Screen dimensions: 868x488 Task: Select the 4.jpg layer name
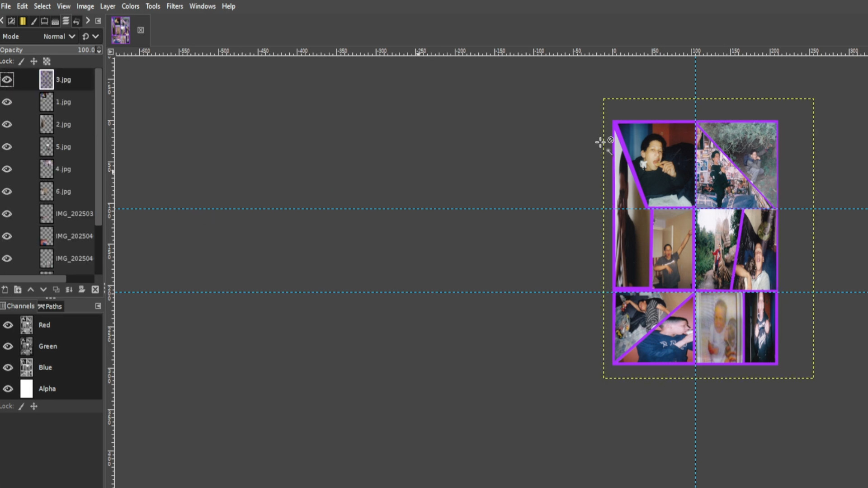pos(63,169)
